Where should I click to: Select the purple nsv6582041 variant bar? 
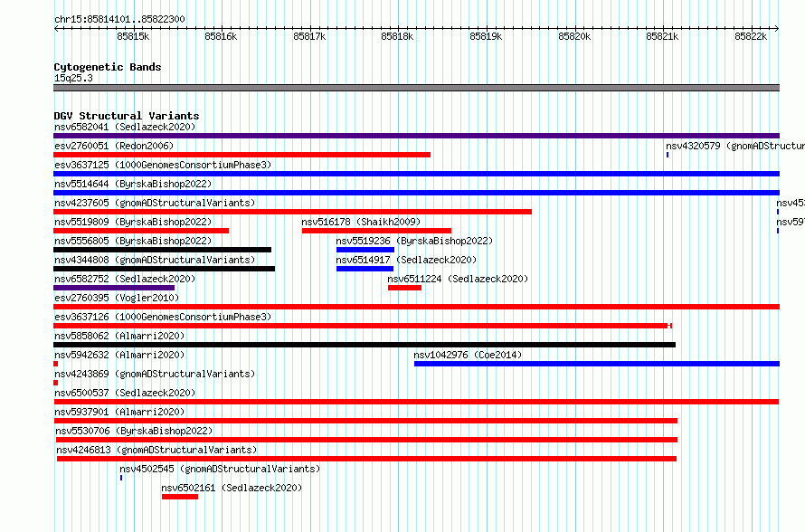coord(416,136)
